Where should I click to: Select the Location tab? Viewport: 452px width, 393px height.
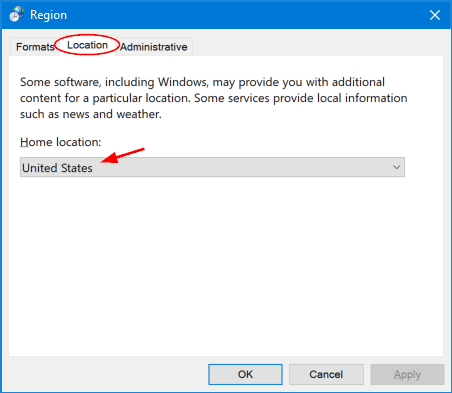87,45
